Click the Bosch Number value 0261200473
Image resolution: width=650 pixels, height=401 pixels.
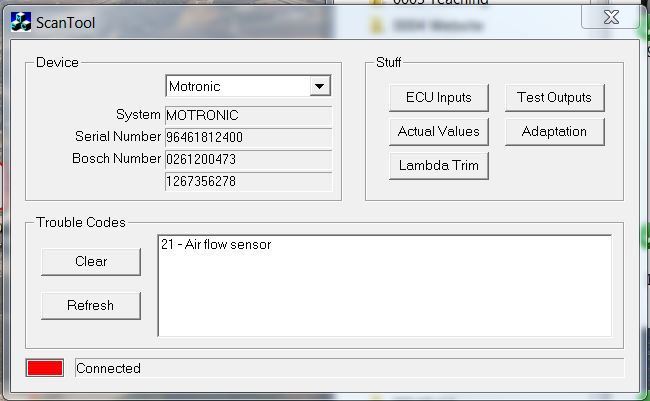[248, 159]
